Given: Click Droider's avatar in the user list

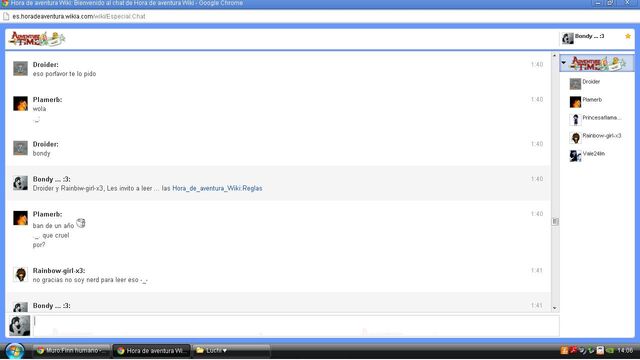Looking at the screenshot, I should (x=575, y=84).
